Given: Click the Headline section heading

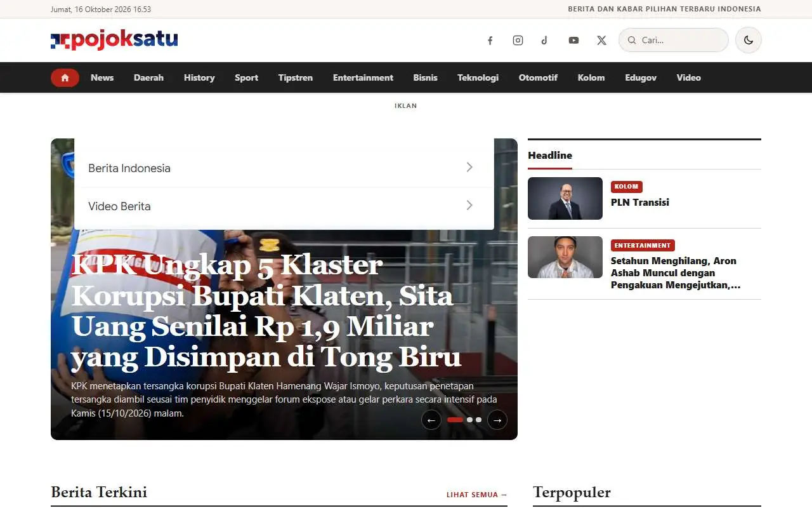Looking at the screenshot, I should pyautogui.click(x=550, y=155).
